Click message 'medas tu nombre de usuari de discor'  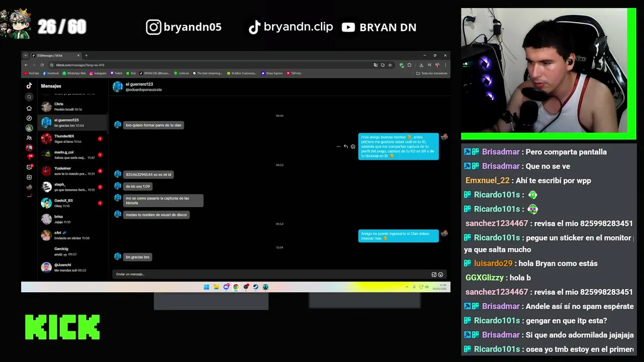point(156,215)
